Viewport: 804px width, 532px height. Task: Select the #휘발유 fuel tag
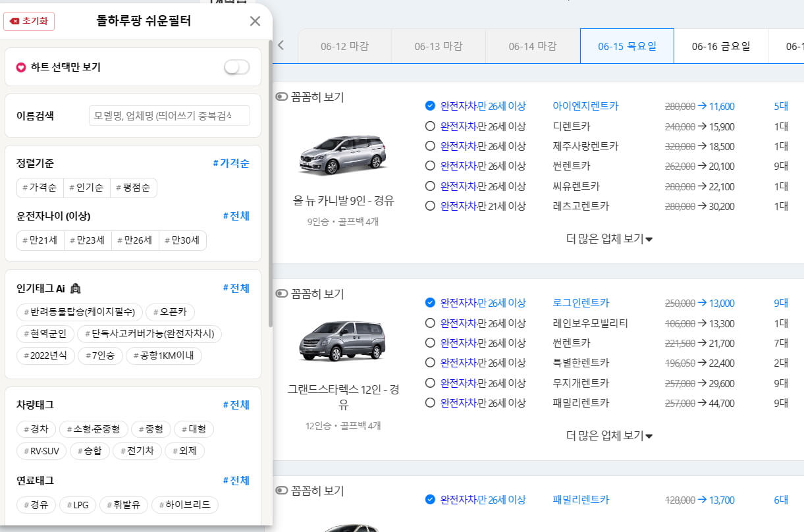coord(124,505)
